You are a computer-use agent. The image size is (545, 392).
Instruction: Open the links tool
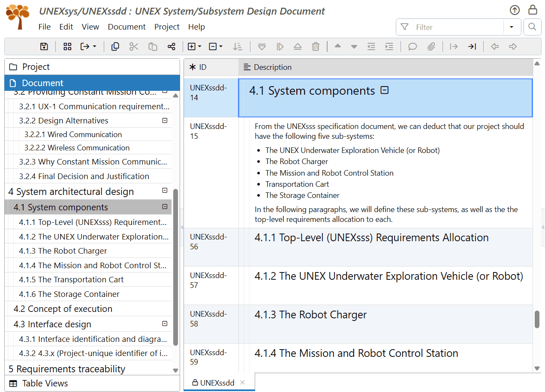172,46
